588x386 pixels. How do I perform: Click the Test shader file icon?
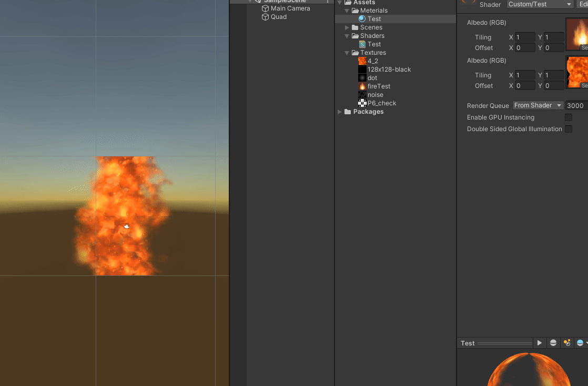[362, 44]
